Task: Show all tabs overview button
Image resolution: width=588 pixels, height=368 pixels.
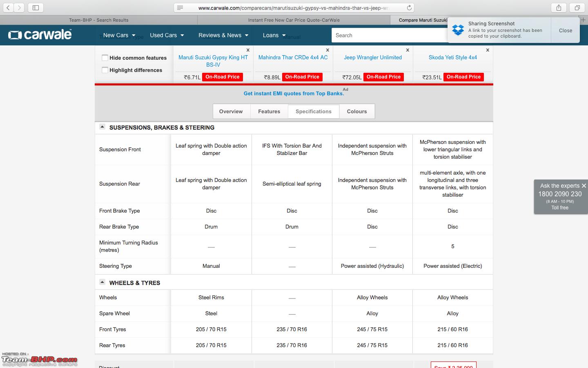Action: [577, 8]
